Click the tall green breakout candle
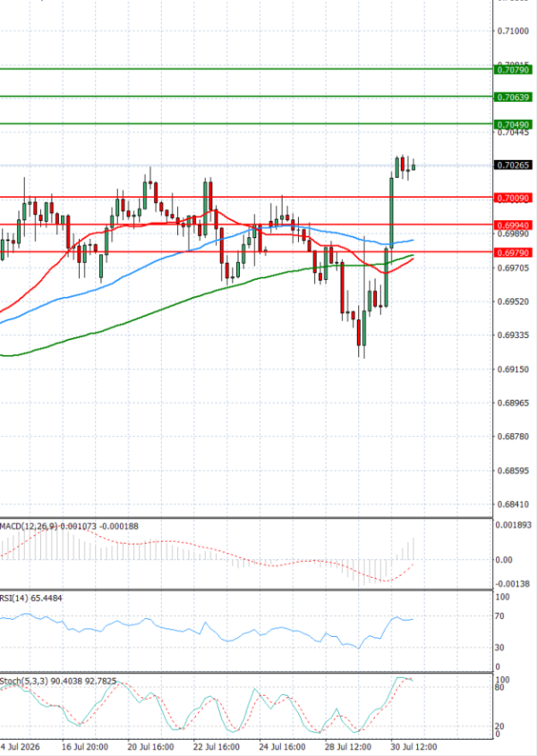Image resolution: width=537 pixels, height=756 pixels. point(391,212)
